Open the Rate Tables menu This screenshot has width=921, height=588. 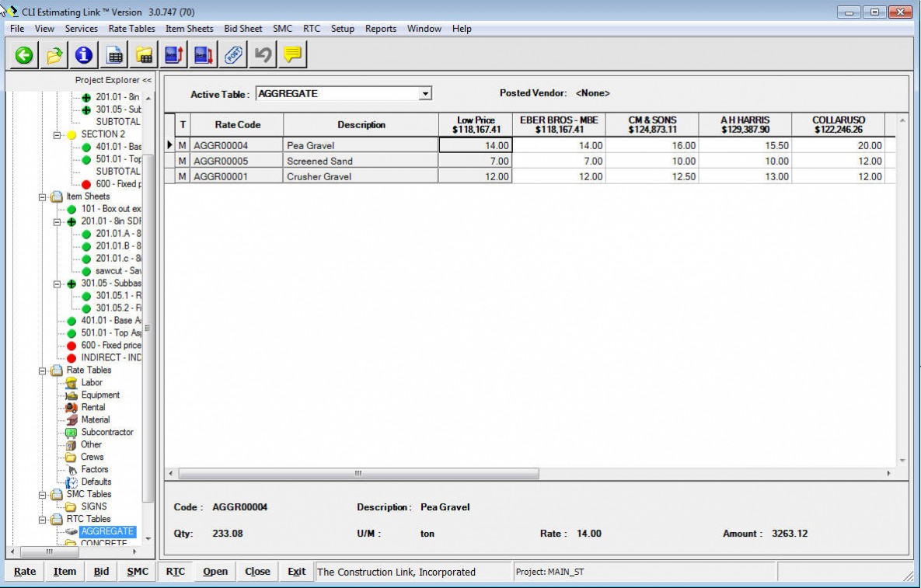click(131, 29)
